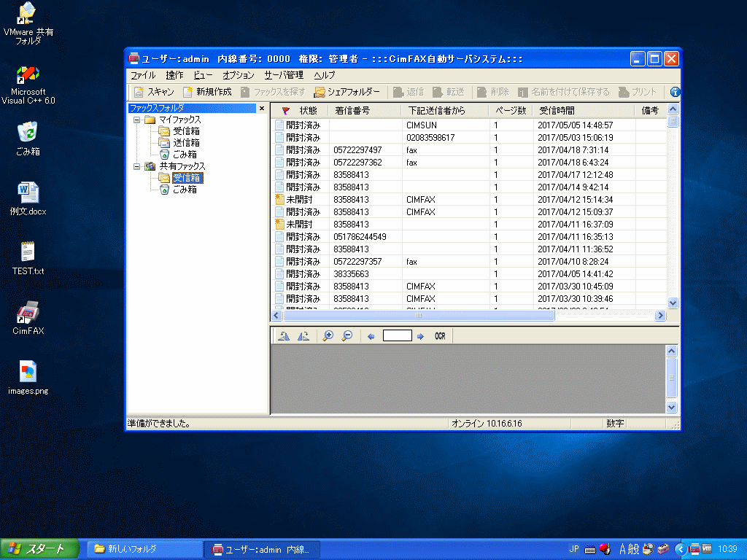747x560 pixels.
Task: Rotate fax image right icon
Action: coord(303,336)
